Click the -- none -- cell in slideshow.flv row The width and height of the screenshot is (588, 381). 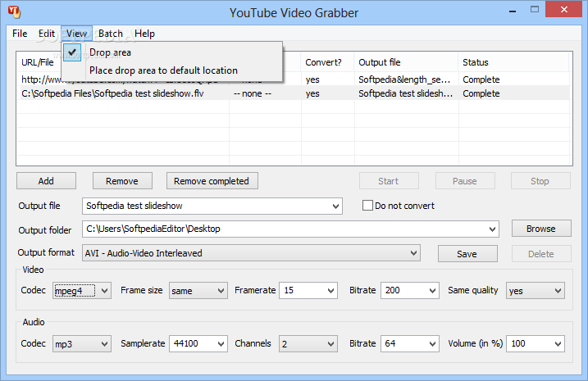[x=253, y=93]
